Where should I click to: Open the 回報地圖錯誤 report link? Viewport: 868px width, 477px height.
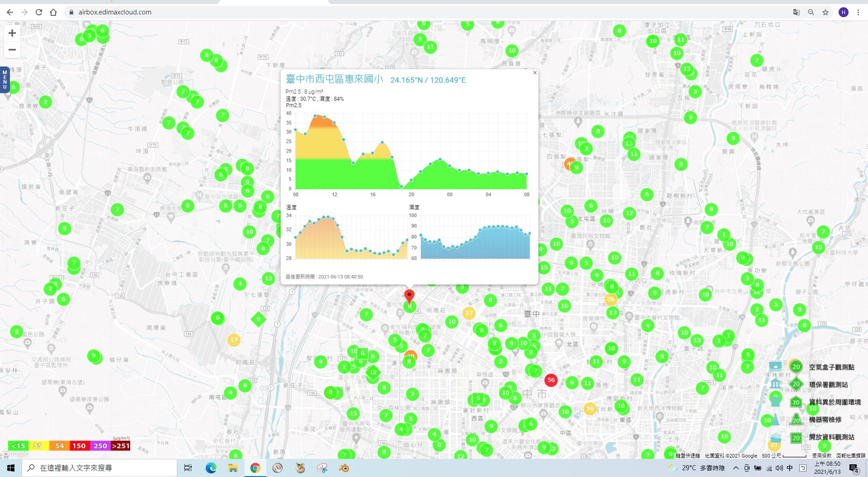point(851,456)
